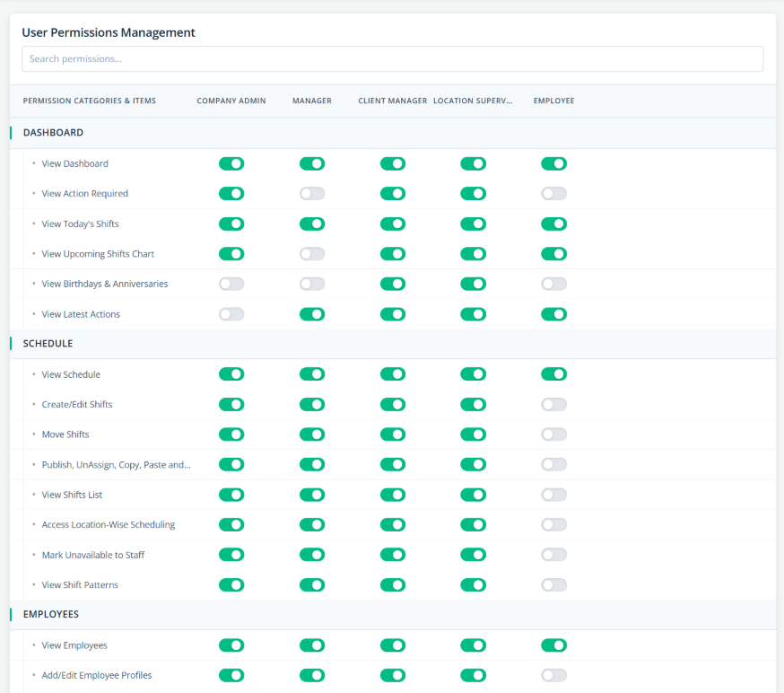Collapse the Dashboard category section
Viewport: 784px width, 693px height.
53,133
